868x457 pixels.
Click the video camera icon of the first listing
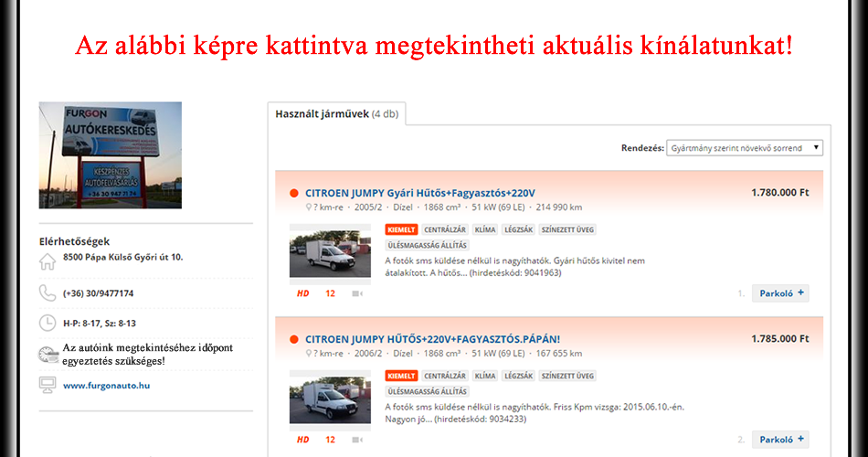pyautogui.click(x=357, y=293)
